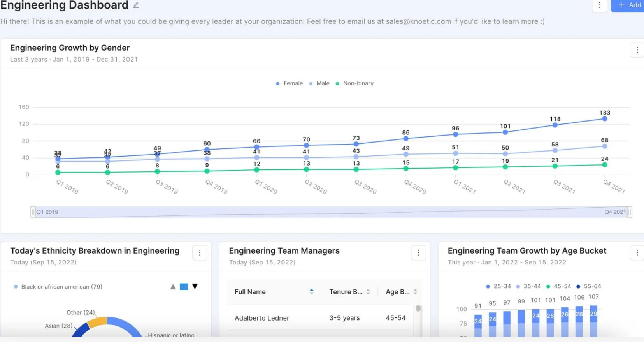Toggle Non-binary series in gender legend
This screenshot has height=342, width=644.
pyautogui.click(x=354, y=83)
